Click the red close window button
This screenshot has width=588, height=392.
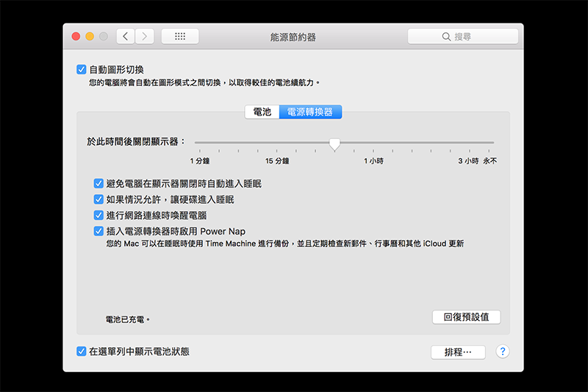point(76,36)
